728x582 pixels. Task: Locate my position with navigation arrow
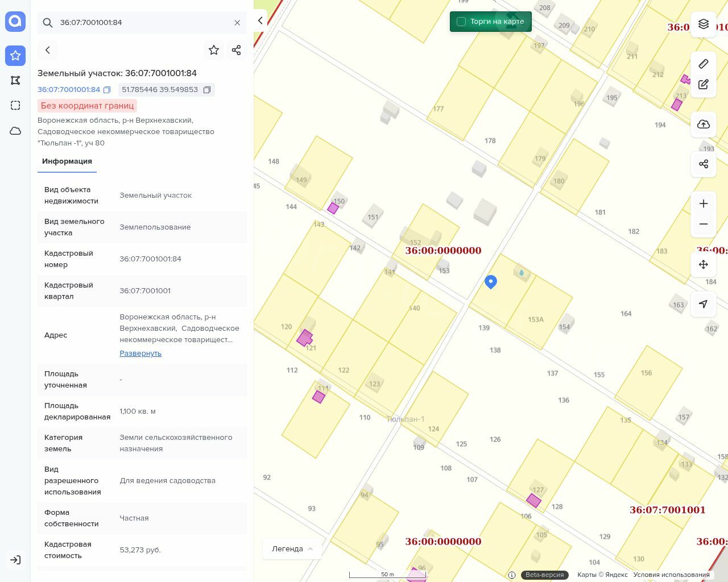click(x=704, y=304)
